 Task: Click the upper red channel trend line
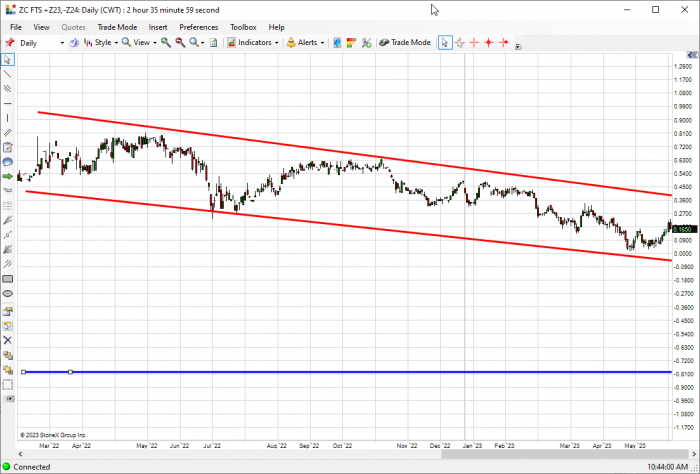(x=355, y=154)
